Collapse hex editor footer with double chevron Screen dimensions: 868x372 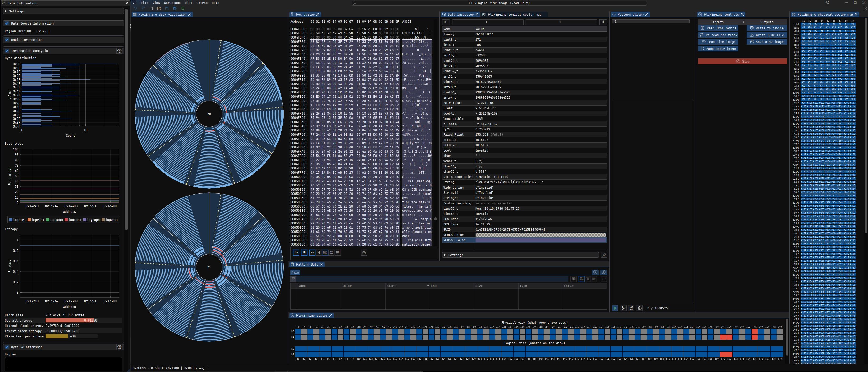click(x=364, y=253)
